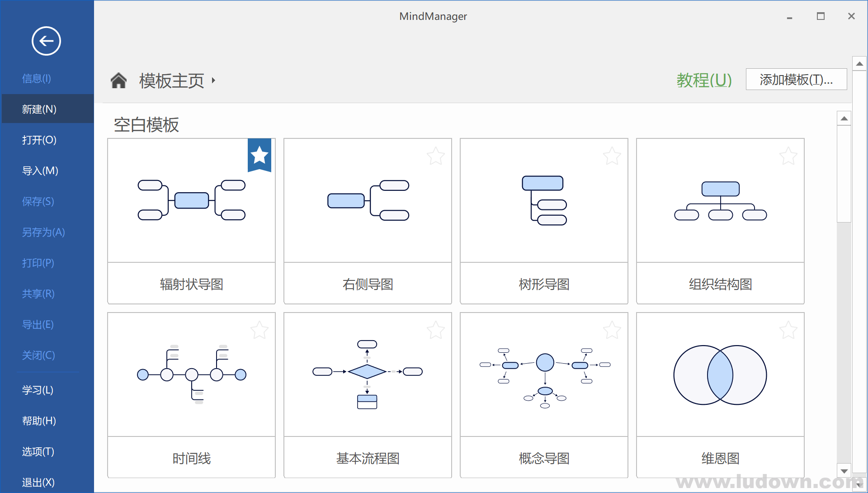Favorite the 右侧导图 template star

[436, 156]
